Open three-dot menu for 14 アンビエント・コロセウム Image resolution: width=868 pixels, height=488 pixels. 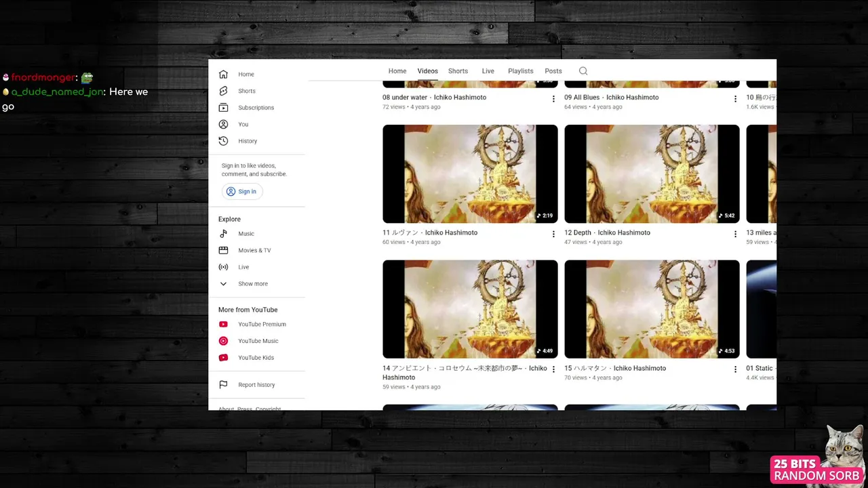[x=553, y=369]
